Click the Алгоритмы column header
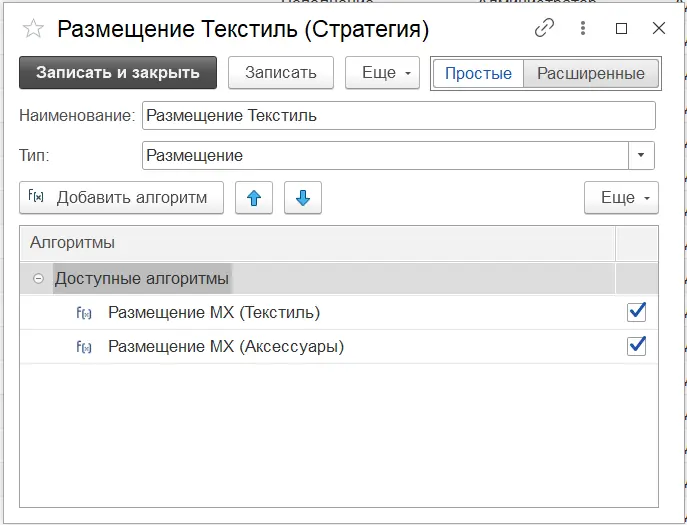Viewport: 687px width, 525px height. point(318,243)
